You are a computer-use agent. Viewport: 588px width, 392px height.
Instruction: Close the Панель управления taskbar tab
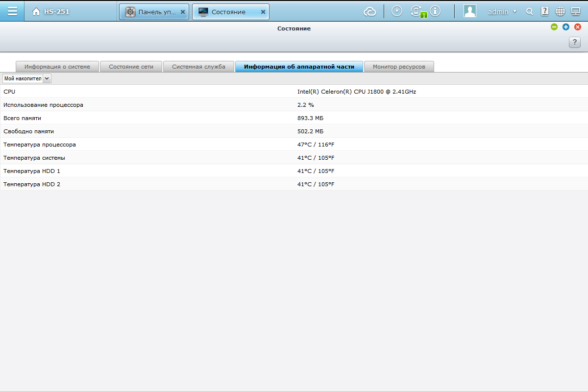[x=183, y=12]
